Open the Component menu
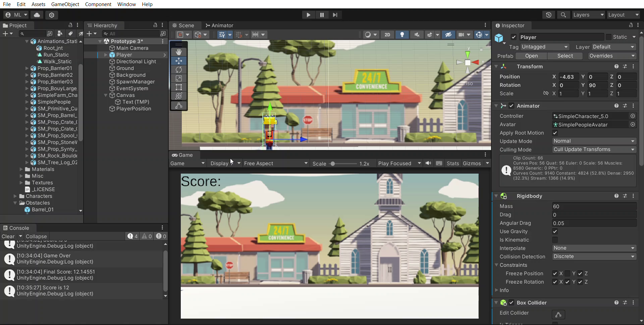The height and width of the screenshot is (325, 644). tap(98, 4)
